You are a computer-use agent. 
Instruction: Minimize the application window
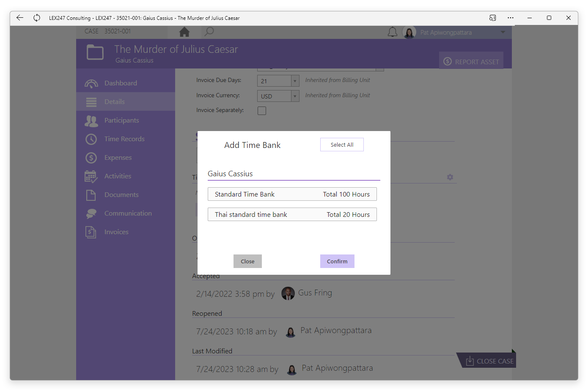point(530,18)
